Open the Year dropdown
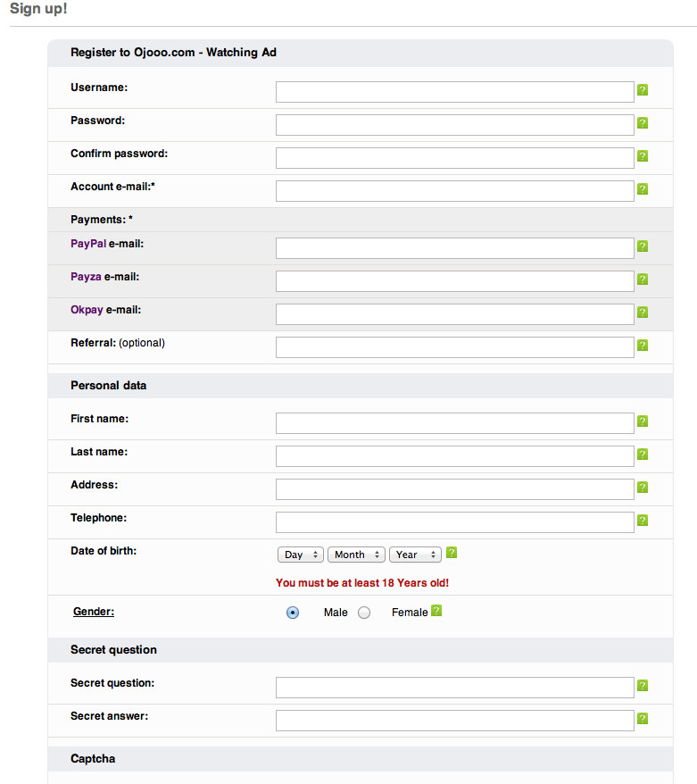The width and height of the screenshot is (697, 784). point(415,555)
